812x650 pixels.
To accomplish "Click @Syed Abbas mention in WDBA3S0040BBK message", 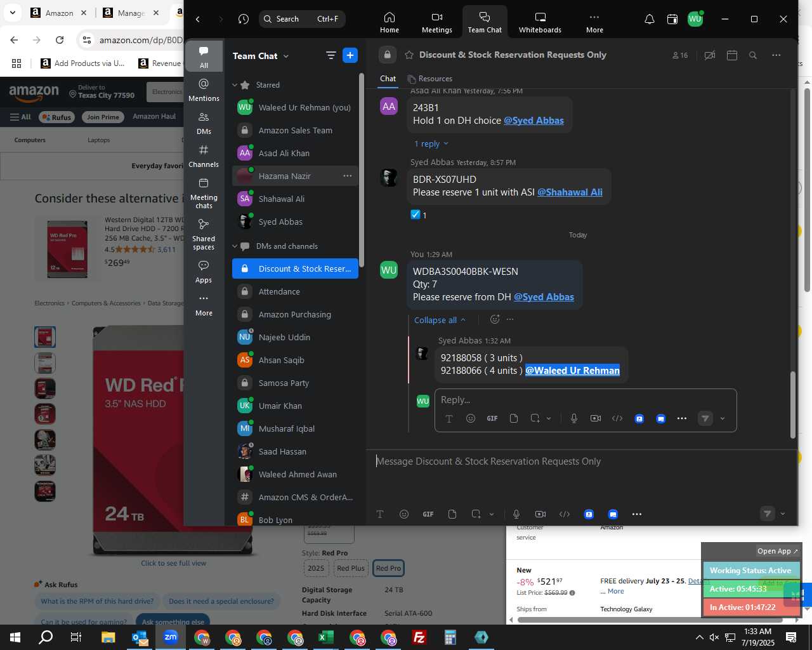I will pyautogui.click(x=544, y=297).
